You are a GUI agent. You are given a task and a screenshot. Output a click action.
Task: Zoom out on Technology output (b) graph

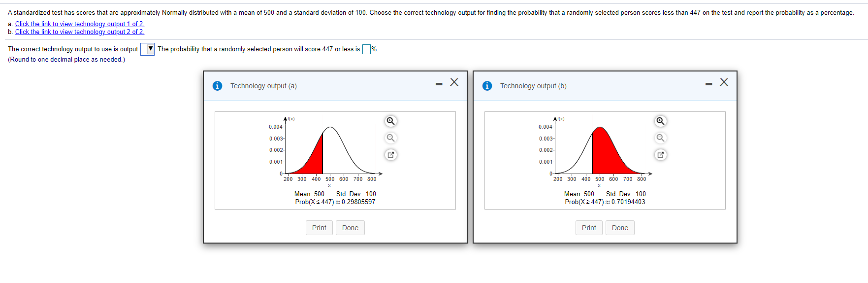[660, 138]
